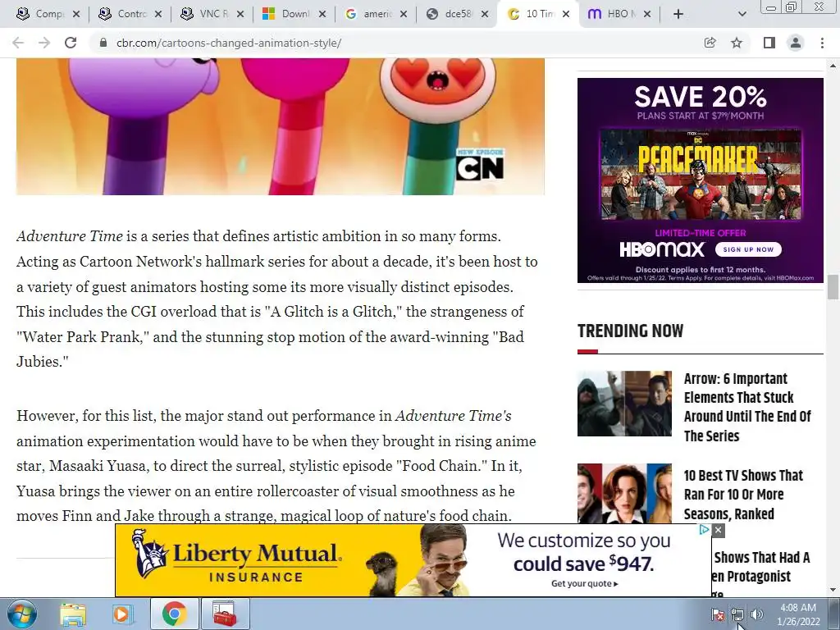Reload the current page
This screenshot has width=840, height=630.
tap(71, 43)
